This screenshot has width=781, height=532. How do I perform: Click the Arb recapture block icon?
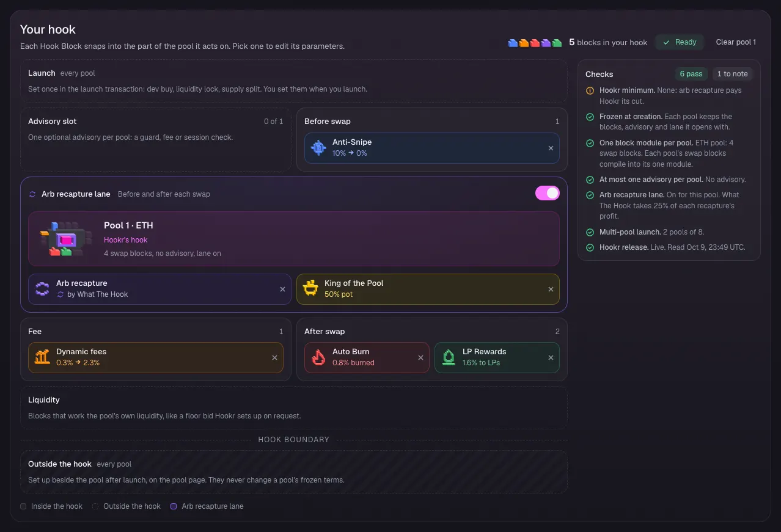click(x=42, y=289)
